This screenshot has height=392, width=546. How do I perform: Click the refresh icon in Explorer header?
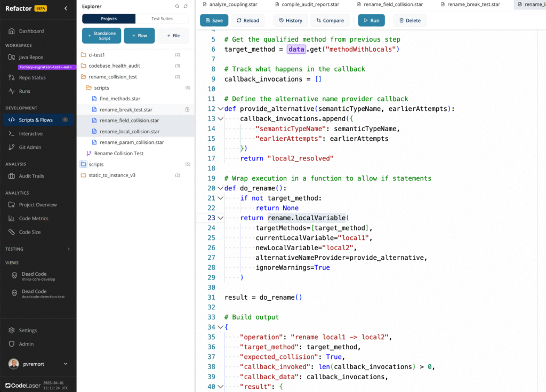click(x=186, y=6)
